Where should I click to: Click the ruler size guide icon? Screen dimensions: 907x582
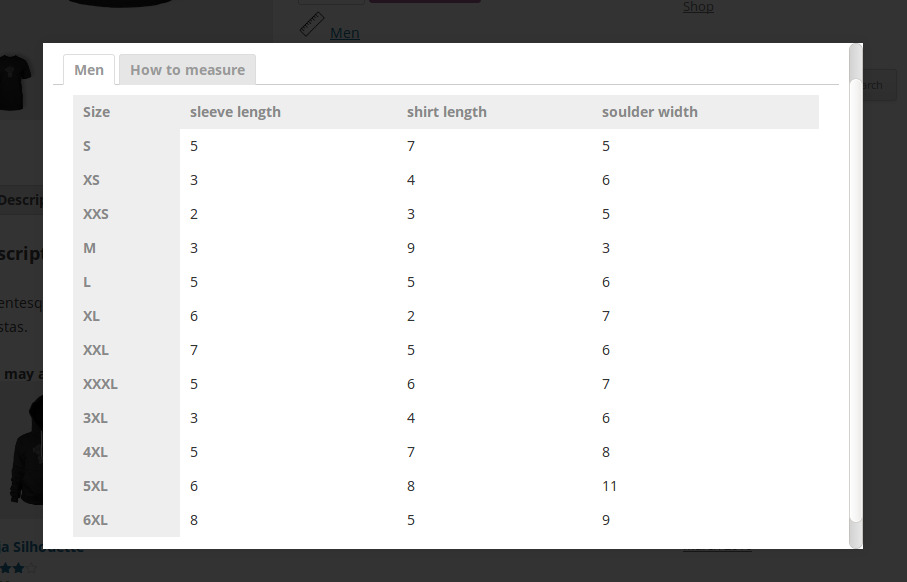[312, 24]
